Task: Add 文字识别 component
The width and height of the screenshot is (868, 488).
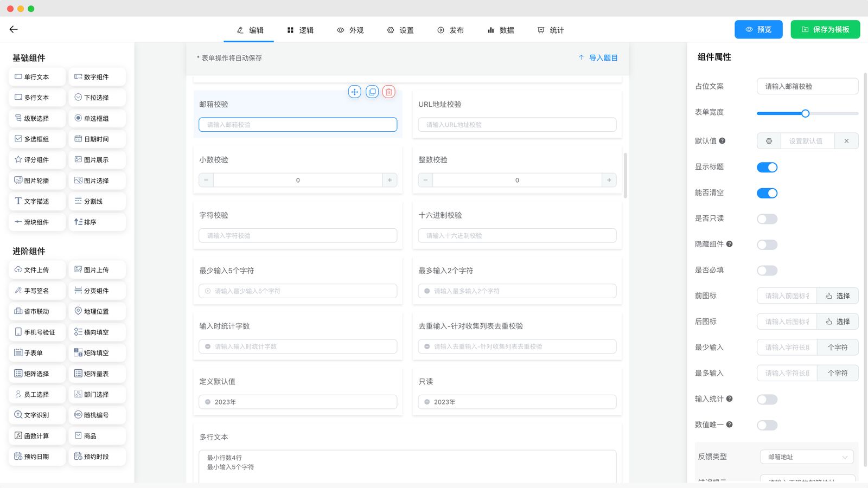Action: 37,415
